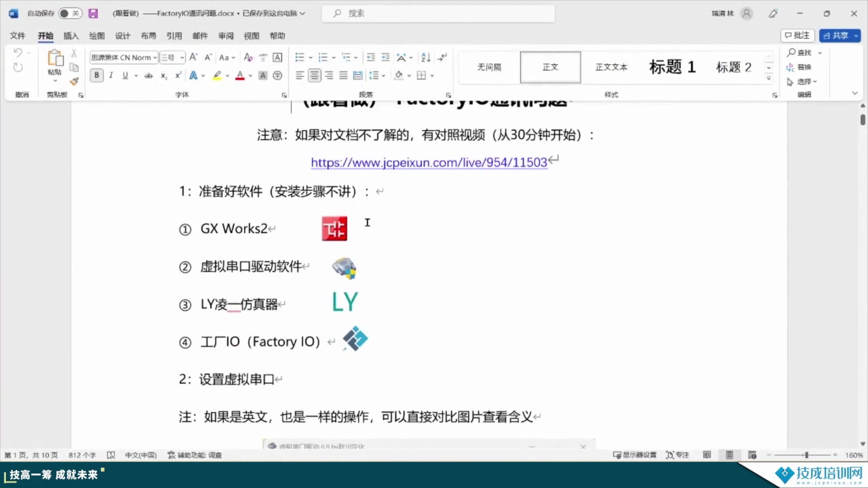Screen dimensions: 868x488
Task: Open highlight color dropdown arrow
Action: pos(227,75)
